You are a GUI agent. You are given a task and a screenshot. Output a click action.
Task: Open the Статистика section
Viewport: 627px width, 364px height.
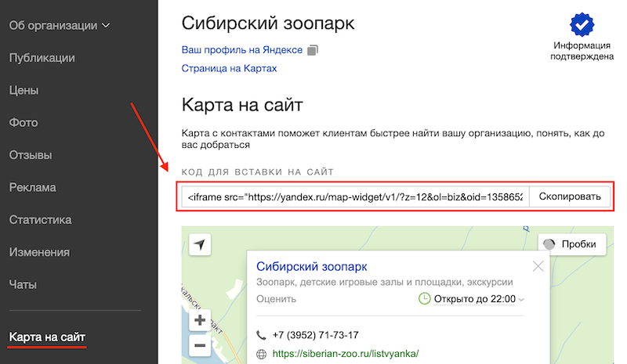coord(41,220)
